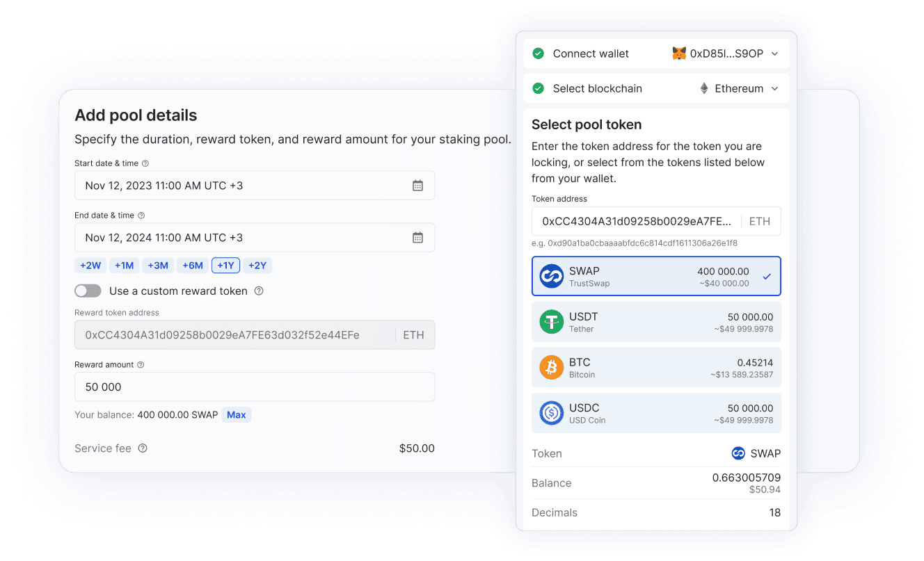Image resolution: width=924 pixels, height=561 pixels.
Task: Click the Token address input field
Action: [x=656, y=221]
